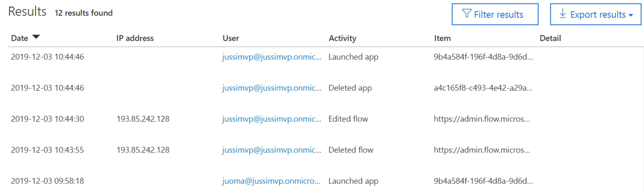Open jussimvp user link in Deleted flow row
644x192 pixels.
pos(273,150)
